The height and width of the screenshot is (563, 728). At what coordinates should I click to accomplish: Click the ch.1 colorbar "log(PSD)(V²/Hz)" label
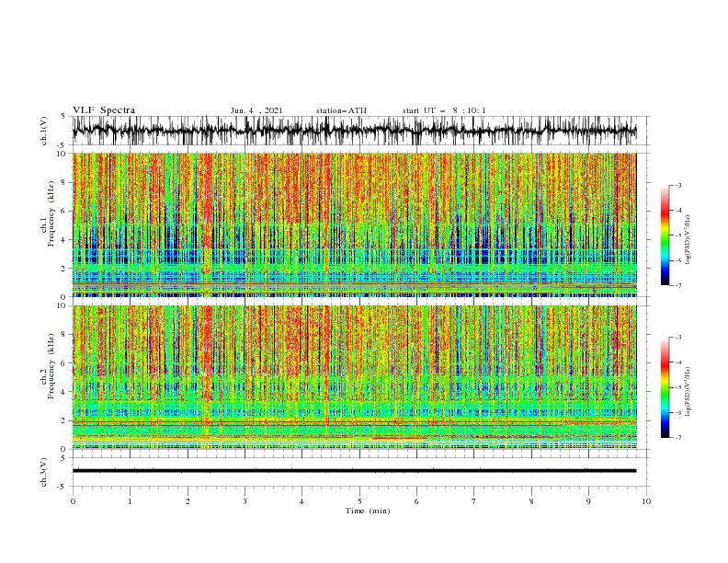(x=688, y=240)
